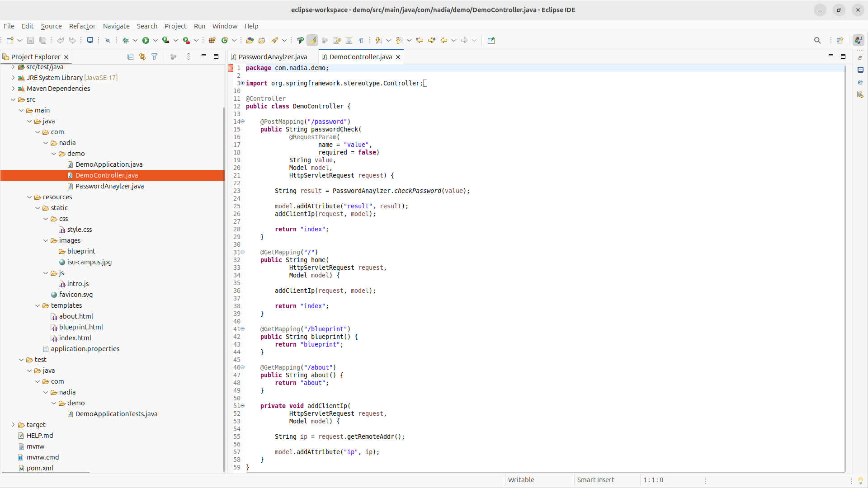Click the toolbar search magnifier icon
868x488 pixels.
(x=817, y=40)
